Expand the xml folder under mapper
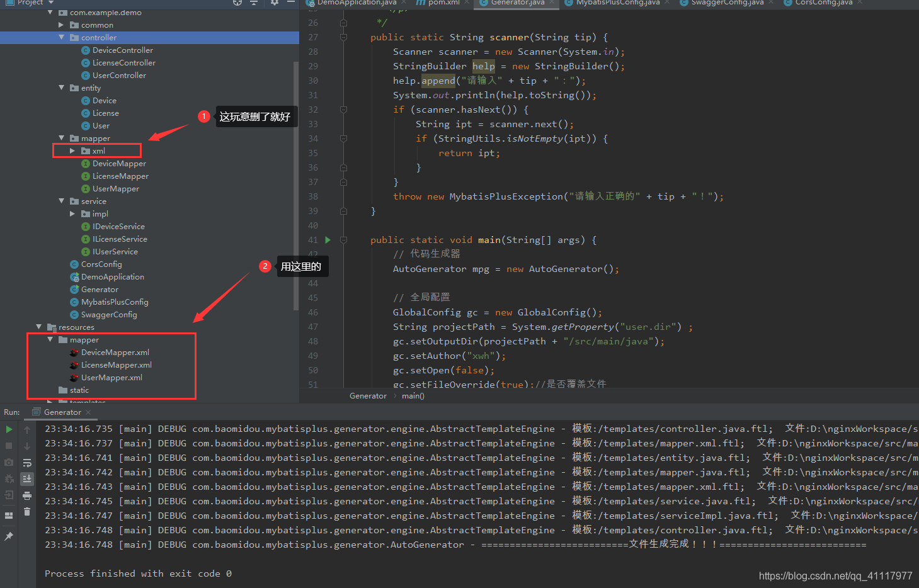 72,151
